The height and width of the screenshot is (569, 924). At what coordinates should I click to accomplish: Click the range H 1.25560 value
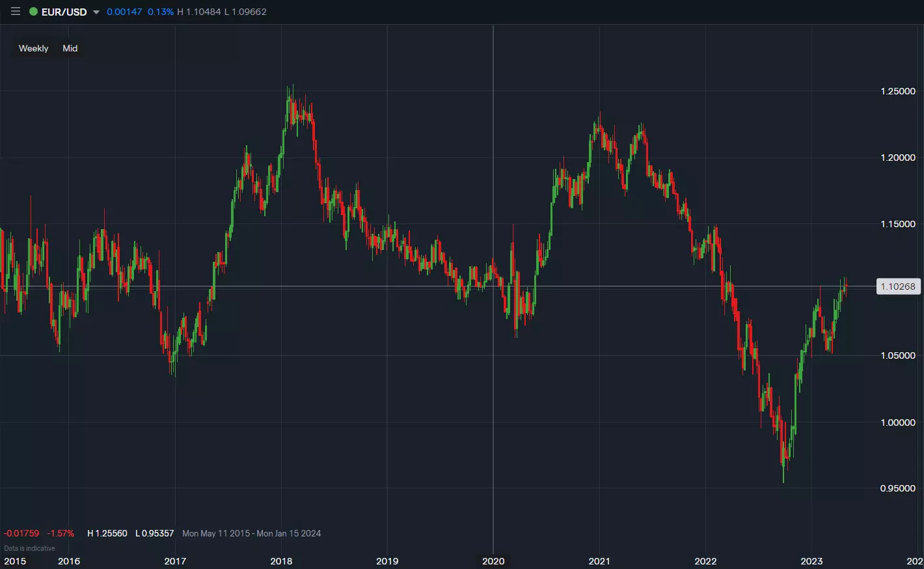[107, 533]
